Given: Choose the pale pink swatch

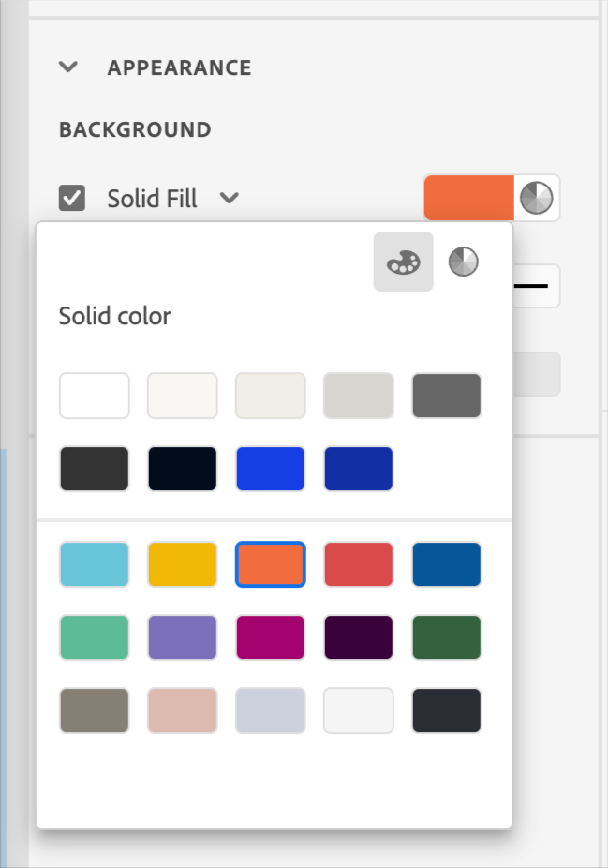Looking at the screenshot, I should tap(183, 711).
